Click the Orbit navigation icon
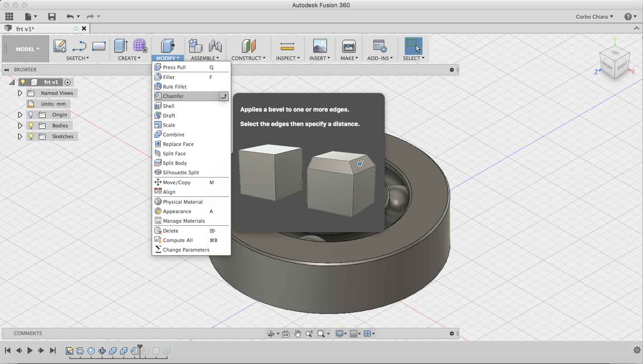 click(271, 334)
